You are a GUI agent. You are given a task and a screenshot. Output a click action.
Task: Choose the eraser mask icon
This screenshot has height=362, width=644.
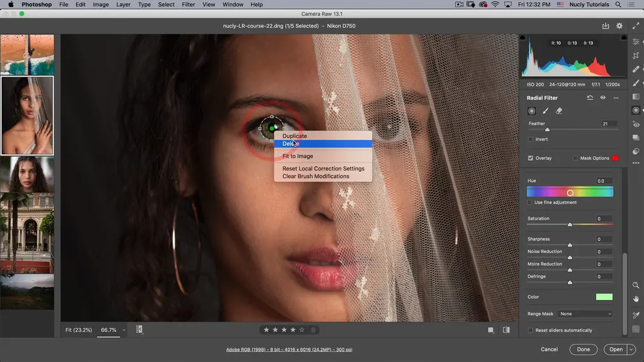point(559,111)
